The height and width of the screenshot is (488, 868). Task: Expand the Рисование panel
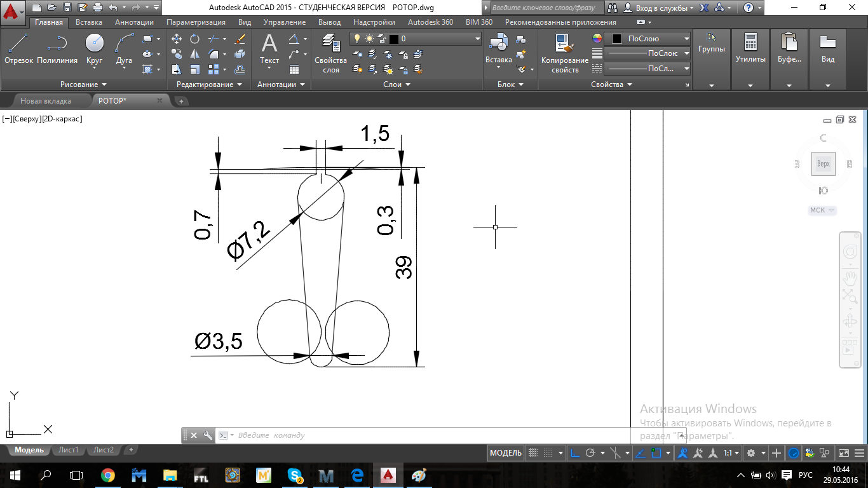click(x=83, y=85)
